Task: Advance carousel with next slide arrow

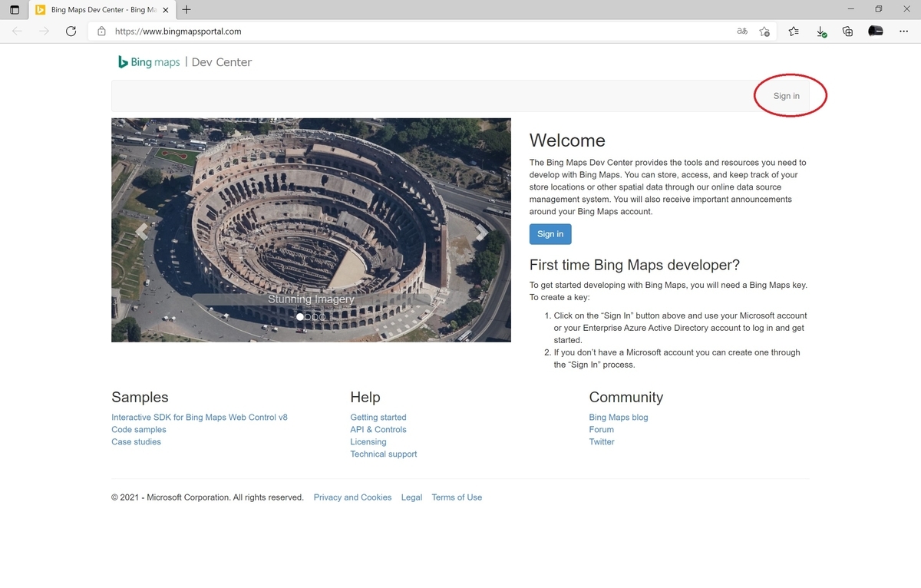Action: pos(481,232)
